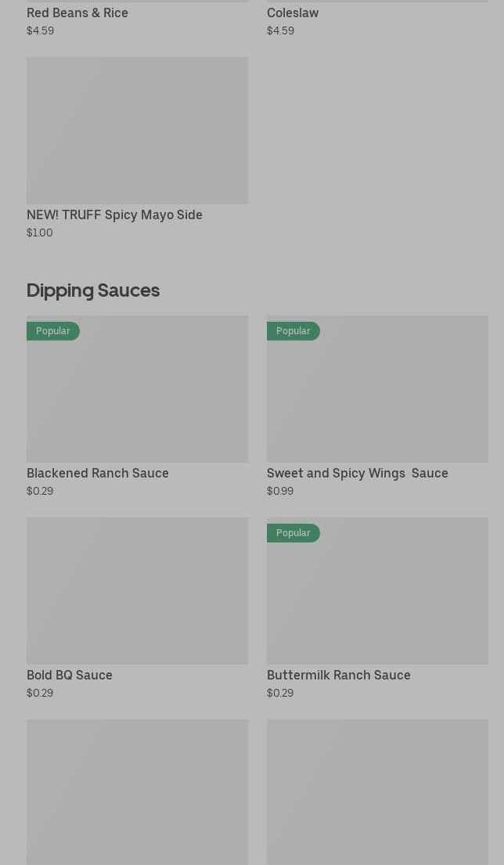Click Popular badge on Sweet and Spicy Wings Sauce
The height and width of the screenshot is (865, 504).
(x=293, y=331)
